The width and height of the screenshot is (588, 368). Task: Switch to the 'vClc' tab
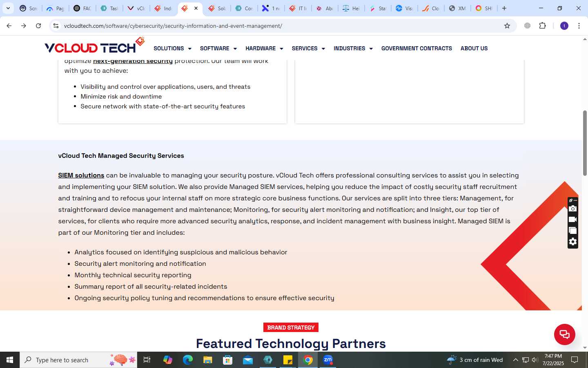[x=136, y=8]
